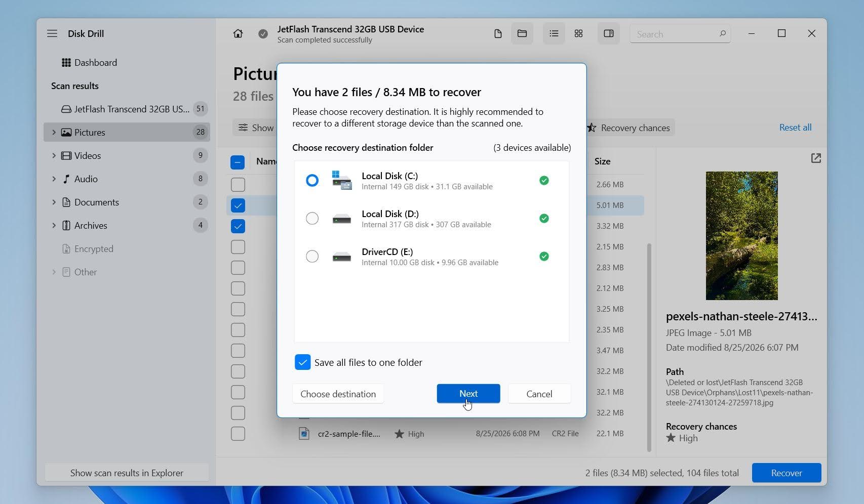Click the green check next to Local Disk (C:)
Image resolution: width=864 pixels, height=504 pixels.
544,180
